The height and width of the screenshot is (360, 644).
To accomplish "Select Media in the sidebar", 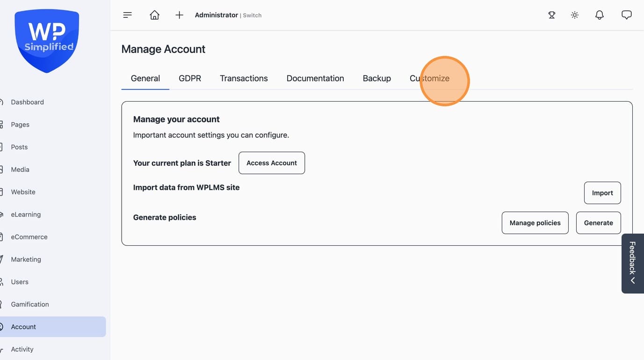I will 20,169.
